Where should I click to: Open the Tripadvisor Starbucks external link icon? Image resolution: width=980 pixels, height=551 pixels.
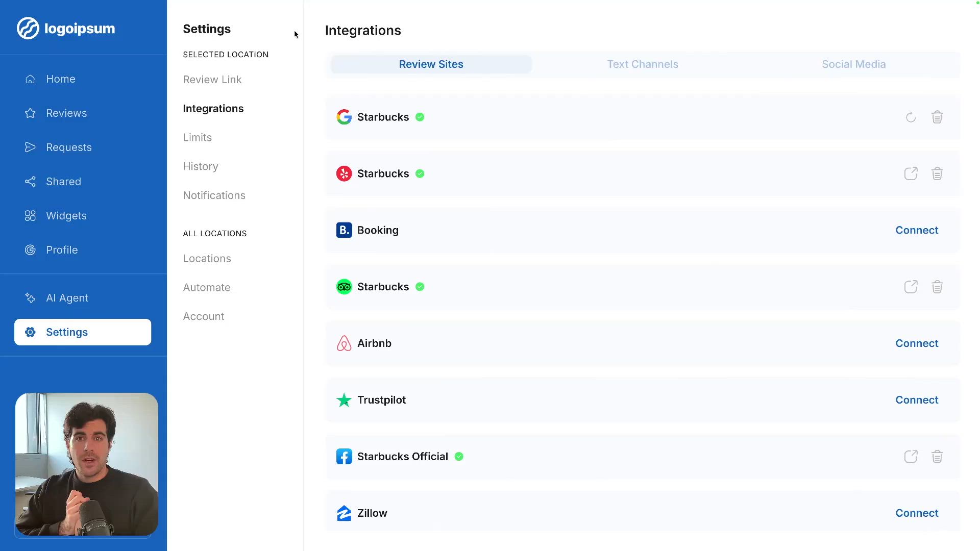tap(911, 287)
